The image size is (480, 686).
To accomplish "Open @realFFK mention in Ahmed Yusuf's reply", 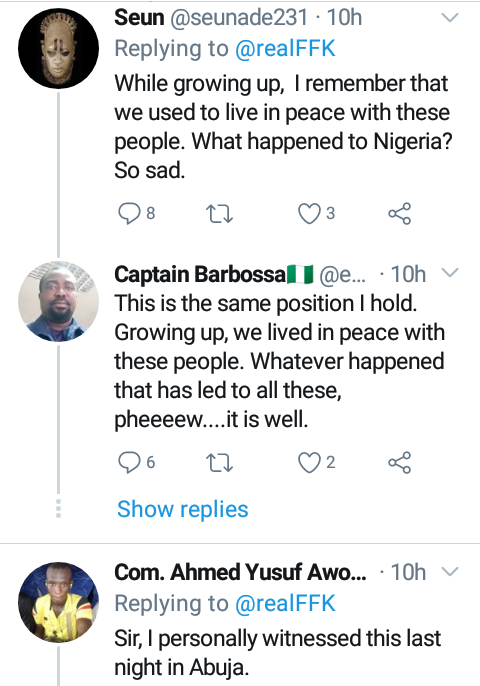I will (285, 603).
